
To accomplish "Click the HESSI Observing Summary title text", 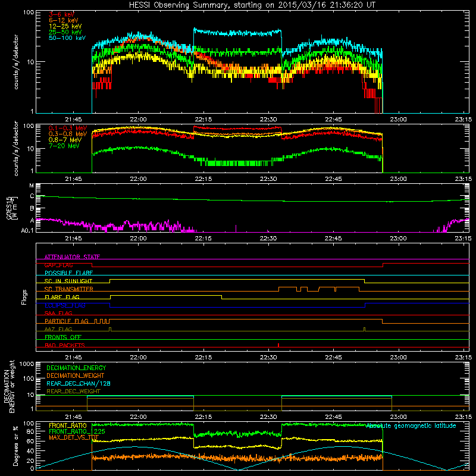I will 252,5.
